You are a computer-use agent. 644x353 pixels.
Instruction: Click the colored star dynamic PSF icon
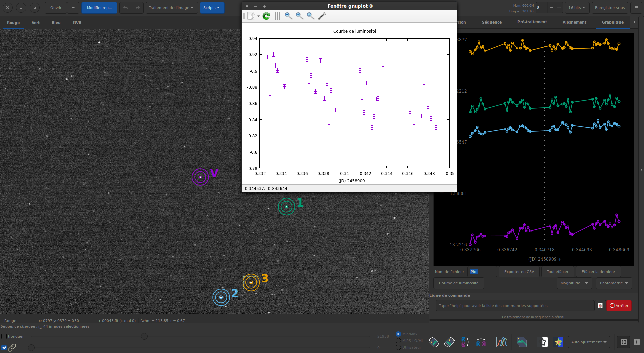(x=558, y=342)
